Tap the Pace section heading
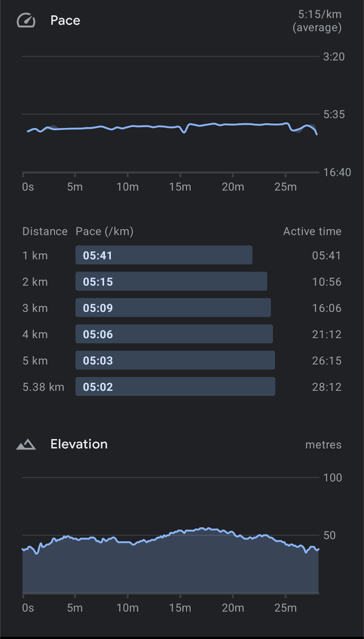 [x=65, y=20]
